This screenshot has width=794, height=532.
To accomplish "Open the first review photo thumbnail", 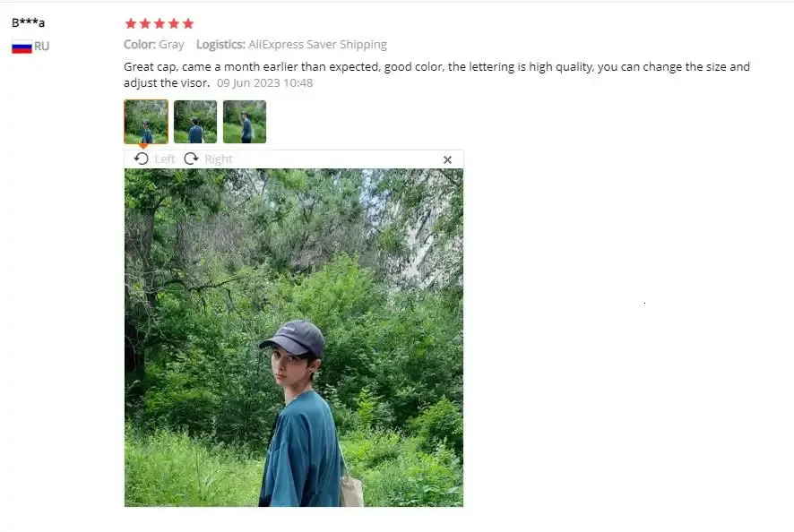I will click(146, 122).
